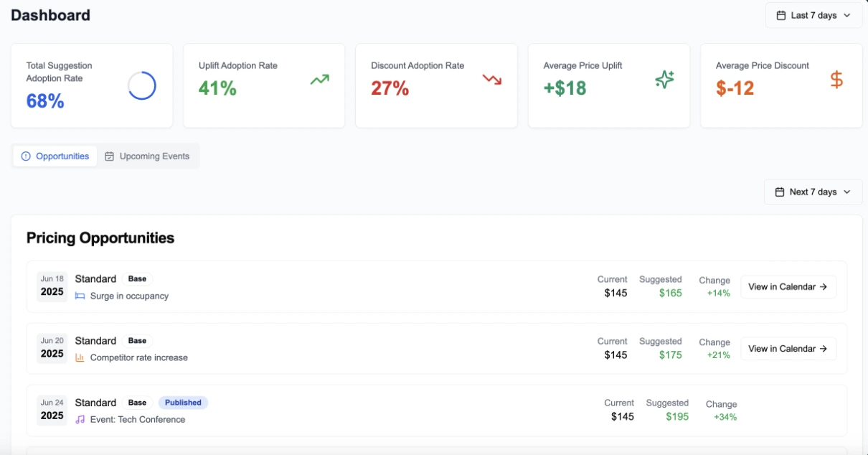Select the Opportunities tab

click(x=55, y=156)
